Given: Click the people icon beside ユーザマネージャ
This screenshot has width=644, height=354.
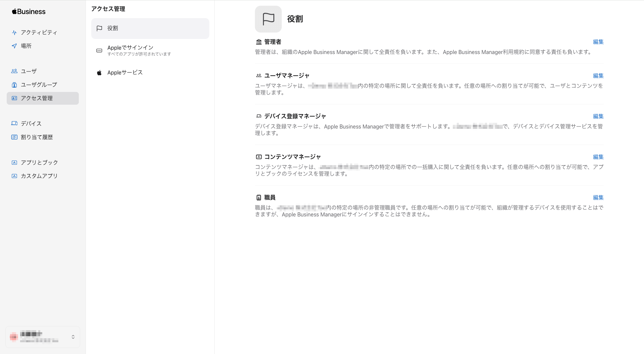Looking at the screenshot, I should click(259, 76).
